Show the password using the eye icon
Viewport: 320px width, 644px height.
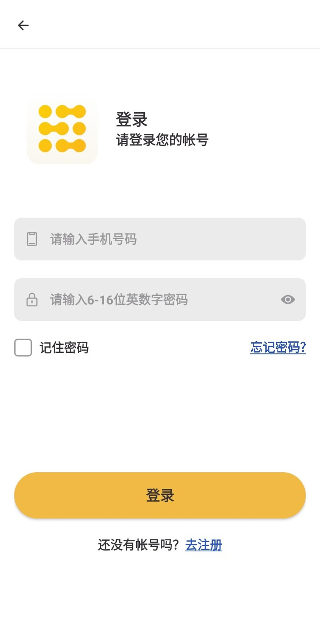[x=288, y=300]
